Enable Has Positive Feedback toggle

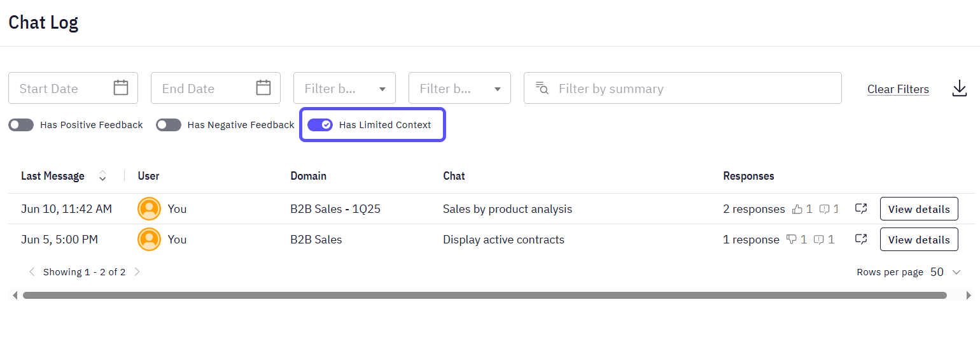click(21, 125)
